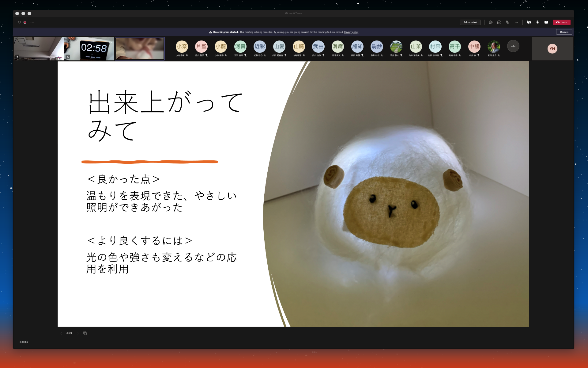Open the Privacy policy link

(351, 32)
